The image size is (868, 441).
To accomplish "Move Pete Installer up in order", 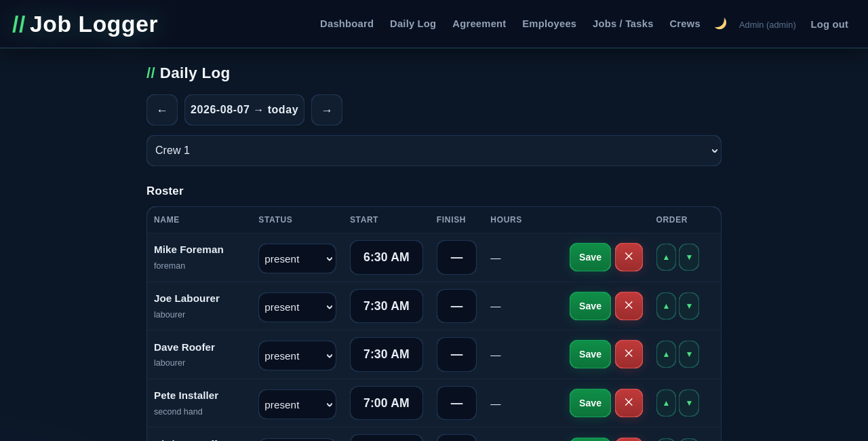I will click(x=666, y=403).
